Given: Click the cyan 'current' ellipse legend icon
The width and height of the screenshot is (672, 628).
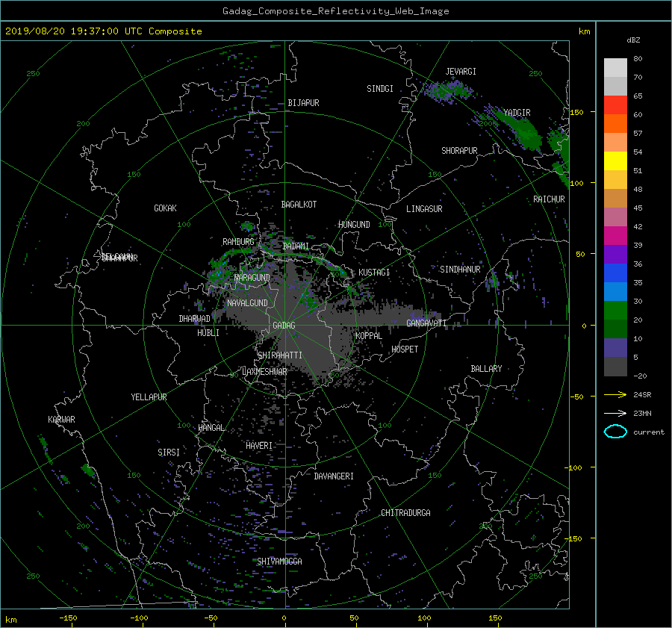Looking at the screenshot, I should [615, 432].
